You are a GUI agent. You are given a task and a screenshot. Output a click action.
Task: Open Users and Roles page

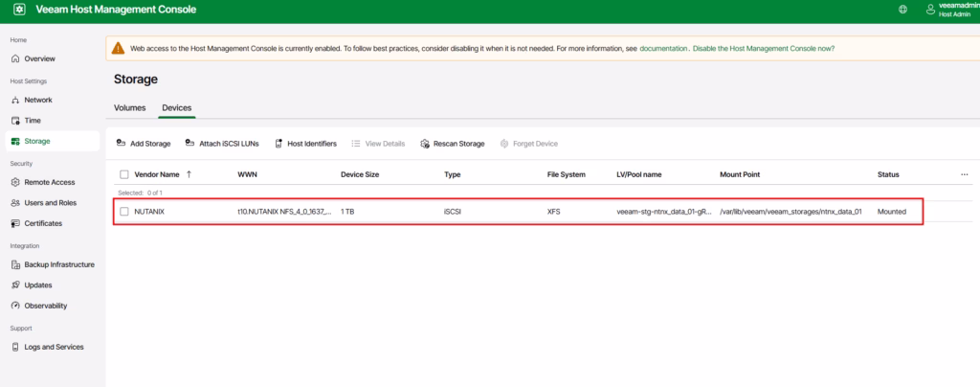click(53, 203)
